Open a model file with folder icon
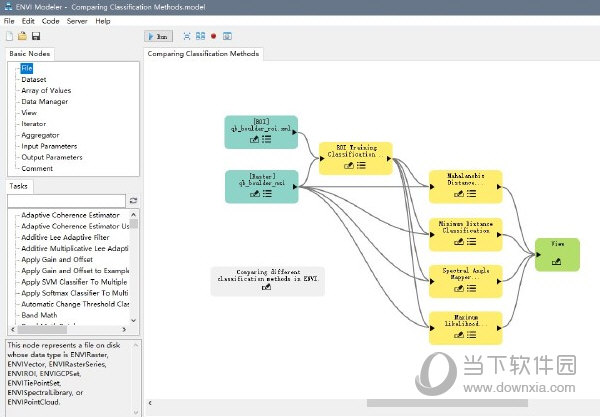 coord(22,36)
